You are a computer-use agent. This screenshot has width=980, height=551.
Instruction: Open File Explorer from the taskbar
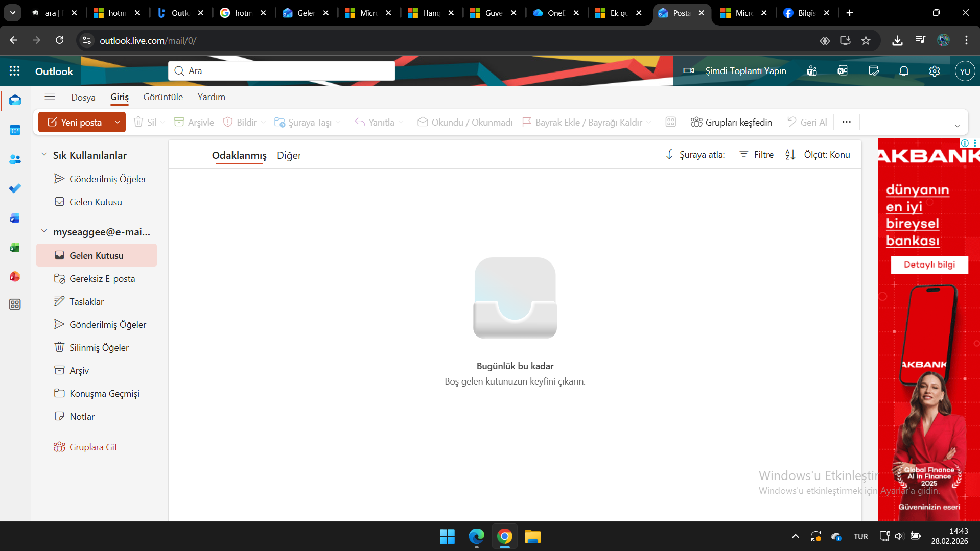click(532, 536)
